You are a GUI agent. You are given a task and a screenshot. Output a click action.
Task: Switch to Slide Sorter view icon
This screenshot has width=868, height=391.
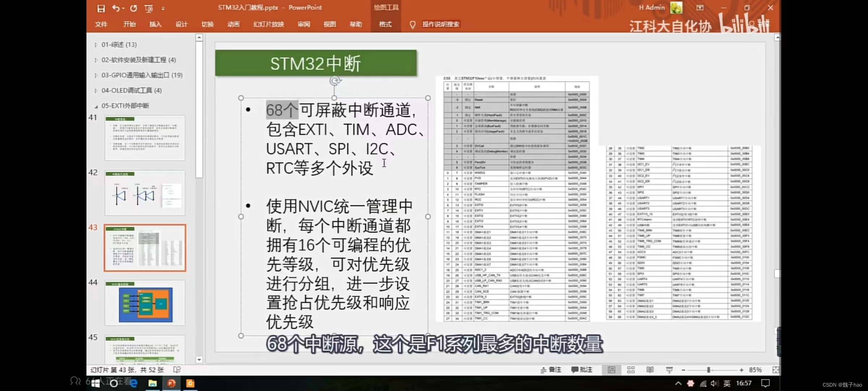coord(631,370)
